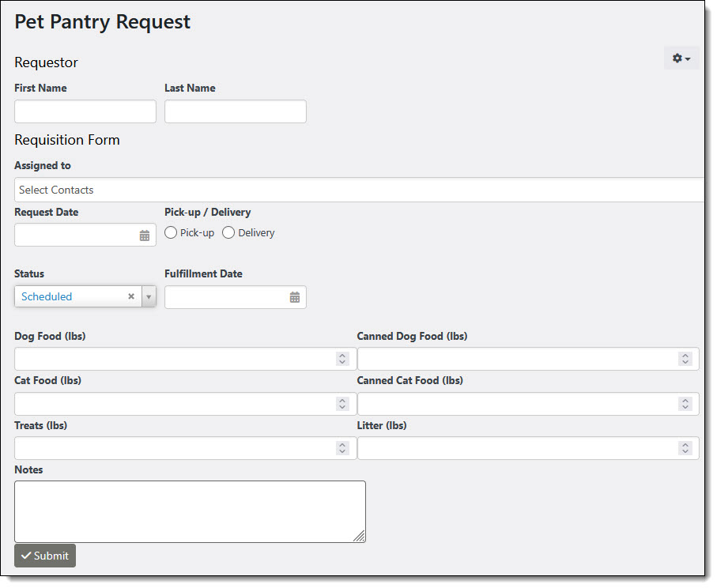
Task: Select the Delivery radio option
Action: [228, 233]
